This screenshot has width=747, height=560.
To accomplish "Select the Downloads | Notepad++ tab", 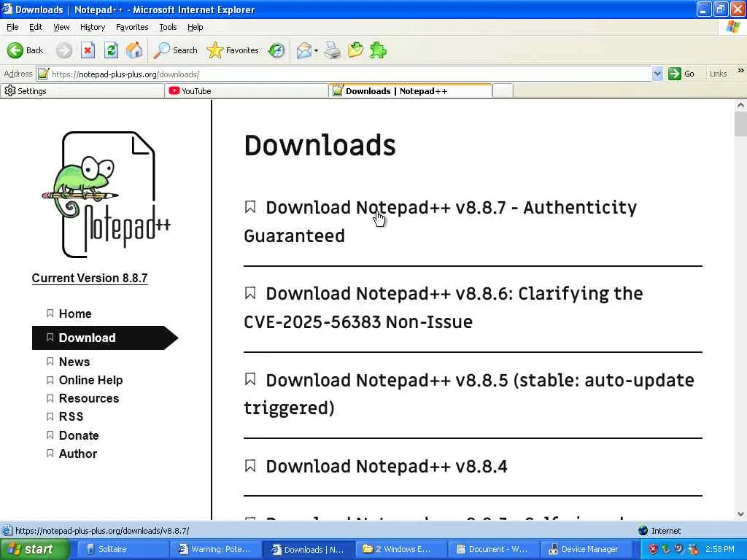I will tap(410, 90).
